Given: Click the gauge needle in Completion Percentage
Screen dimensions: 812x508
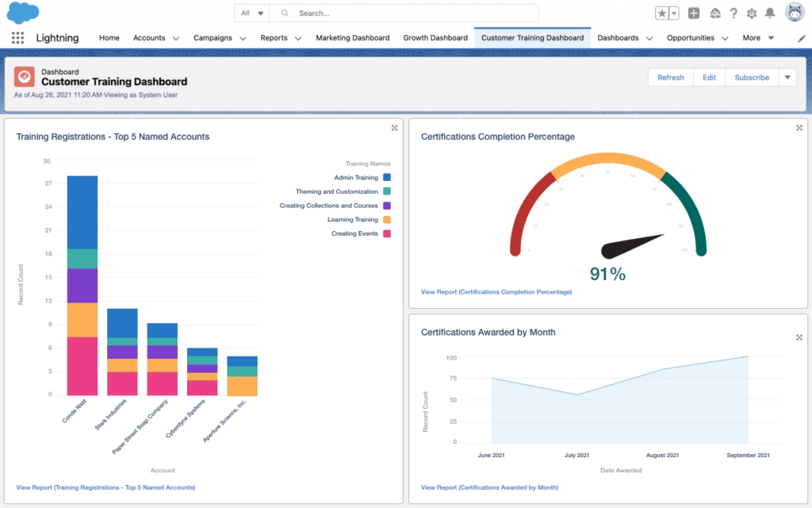Looking at the screenshot, I should click(x=630, y=246).
